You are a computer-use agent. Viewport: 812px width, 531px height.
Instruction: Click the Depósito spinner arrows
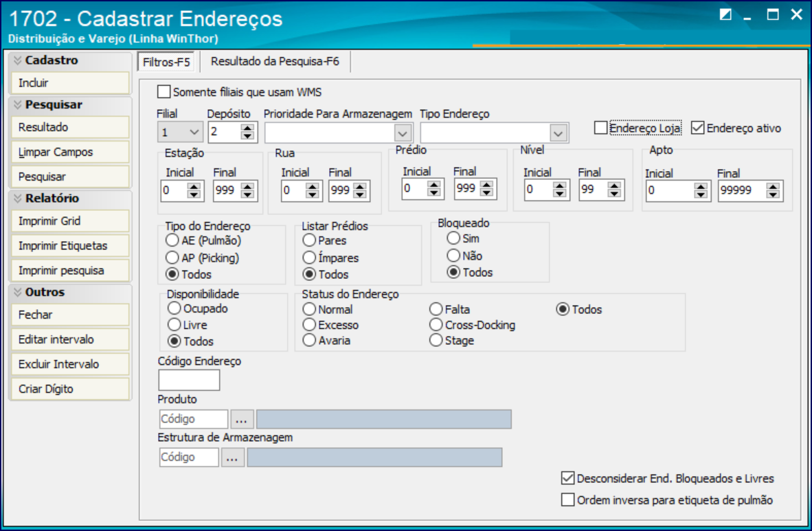coord(247,132)
